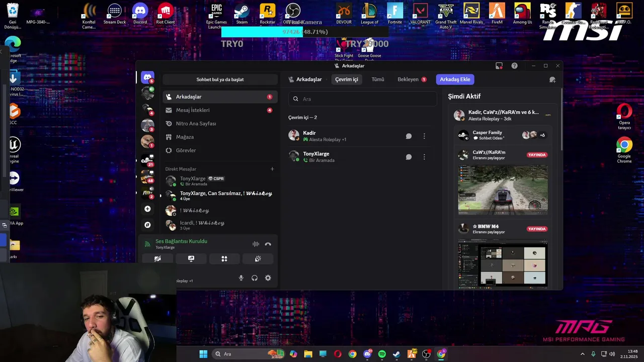
Task: Click the Arkadaş Ekle button
Action: pyautogui.click(x=455, y=79)
